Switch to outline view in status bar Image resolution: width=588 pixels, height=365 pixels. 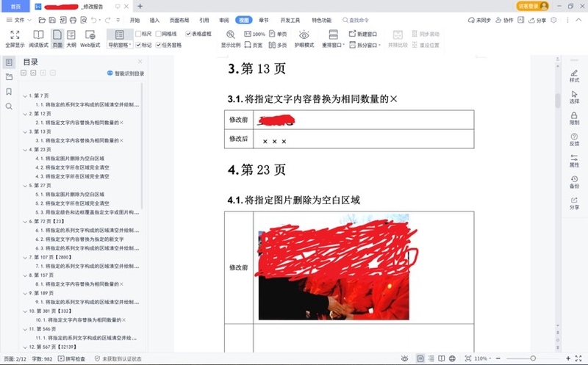tap(431, 358)
